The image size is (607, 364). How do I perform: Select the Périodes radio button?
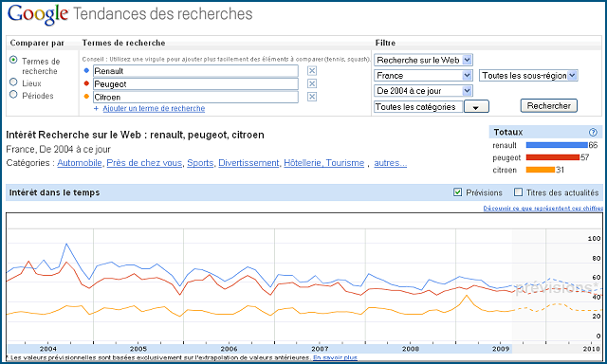13,95
